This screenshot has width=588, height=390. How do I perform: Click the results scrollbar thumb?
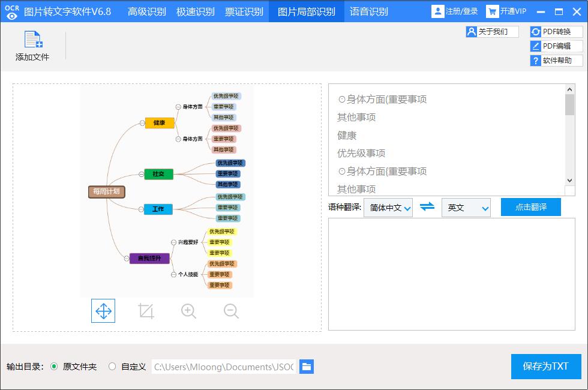569,104
